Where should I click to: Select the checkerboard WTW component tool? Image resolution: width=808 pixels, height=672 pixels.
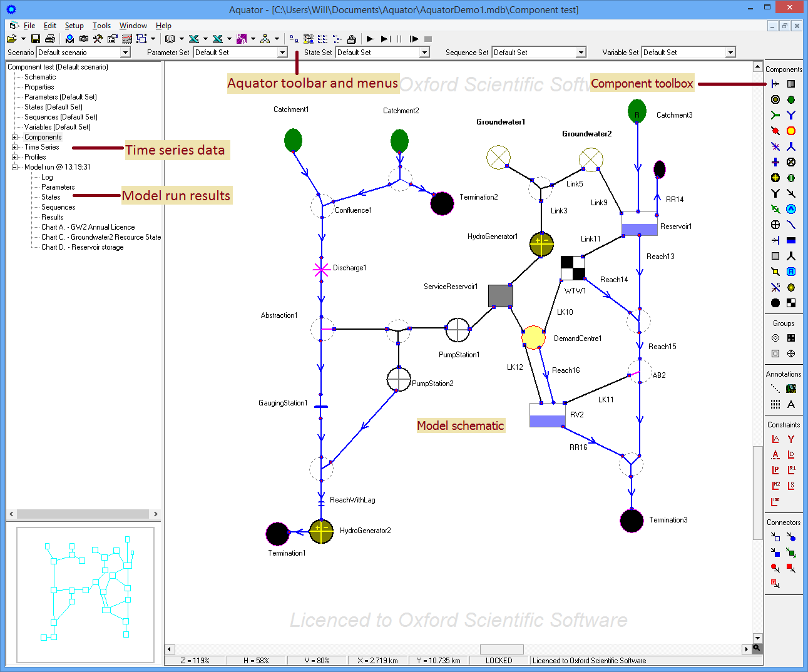point(791,303)
